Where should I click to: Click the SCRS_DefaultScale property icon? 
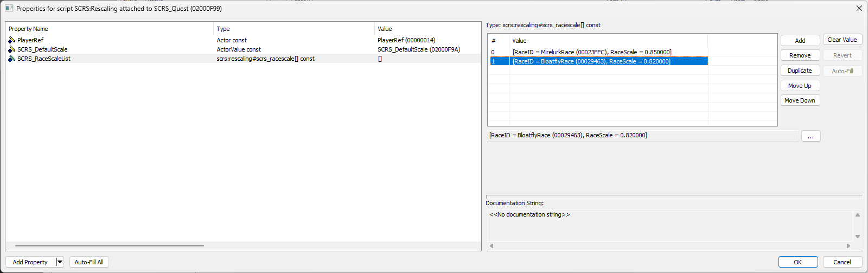(x=11, y=49)
